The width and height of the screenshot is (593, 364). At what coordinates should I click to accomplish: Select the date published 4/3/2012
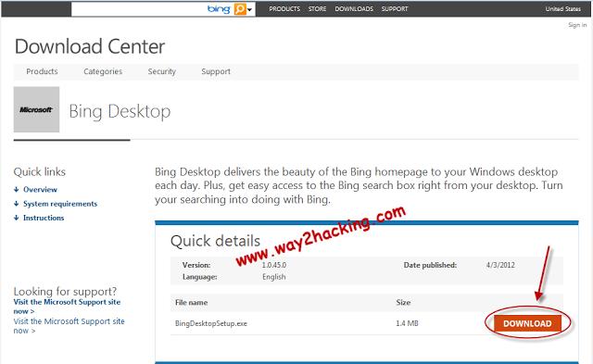click(500, 265)
